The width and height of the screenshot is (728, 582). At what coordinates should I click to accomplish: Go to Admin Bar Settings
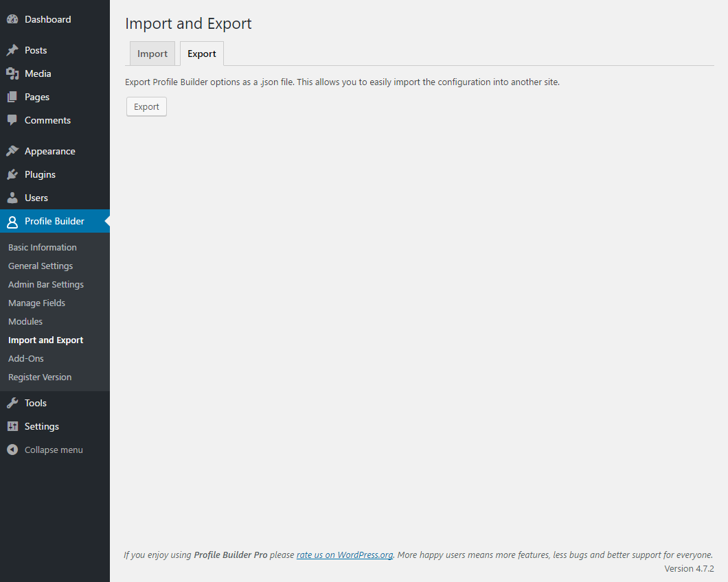coord(46,285)
